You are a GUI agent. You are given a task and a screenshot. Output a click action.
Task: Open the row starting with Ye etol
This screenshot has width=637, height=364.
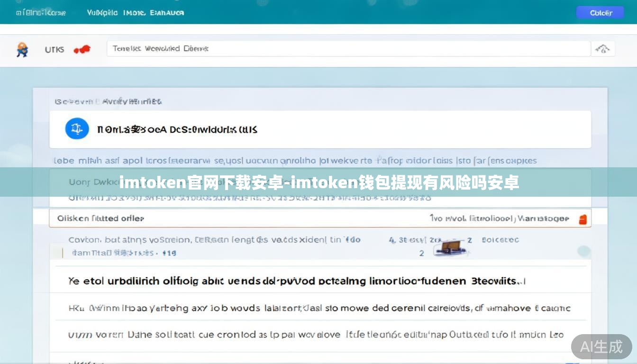297,281
